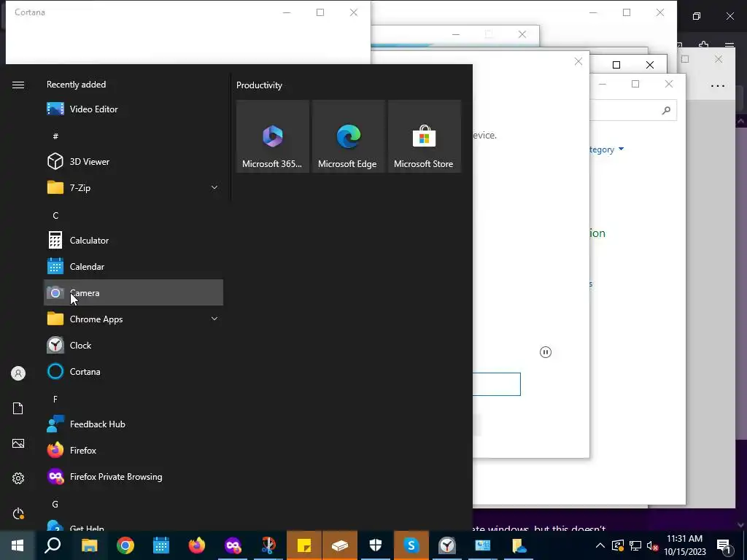Viewport: 747px width, 560px height.
Task: Open Settings gear in Start sidebar
Action: pos(18,478)
